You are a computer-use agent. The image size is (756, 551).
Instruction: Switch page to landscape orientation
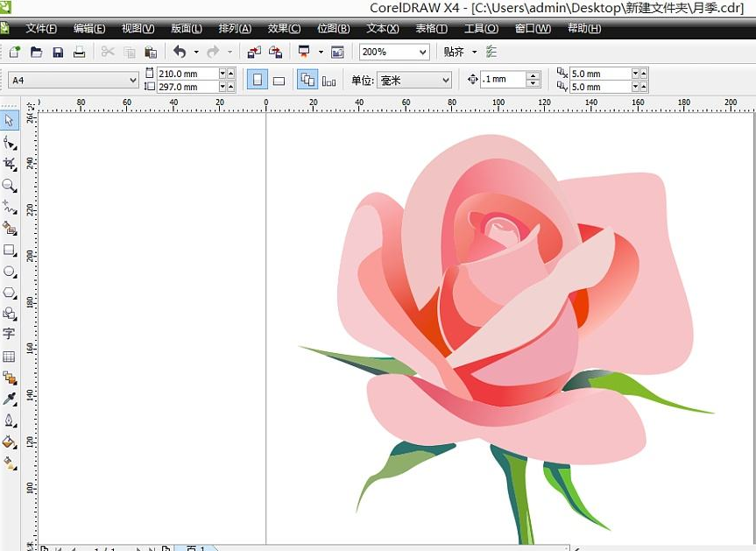(279, 81)
